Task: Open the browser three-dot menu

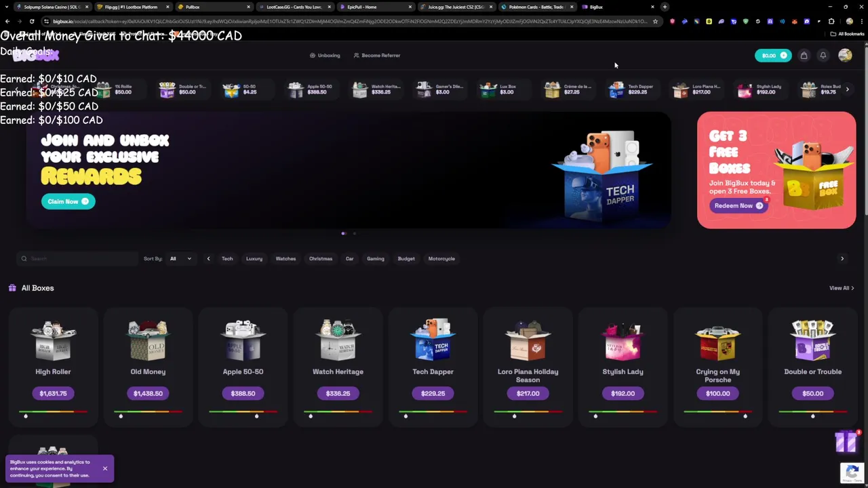Action: point(861,21)
